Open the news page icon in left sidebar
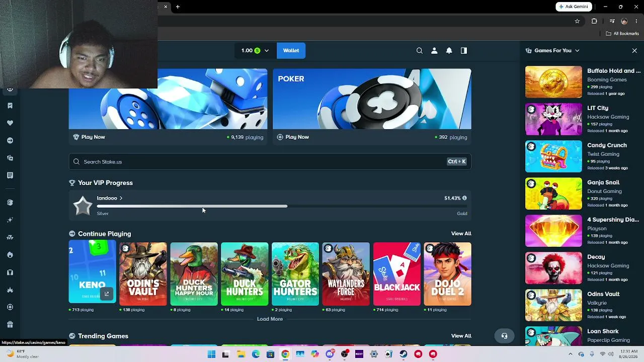 tap(10, 175)
